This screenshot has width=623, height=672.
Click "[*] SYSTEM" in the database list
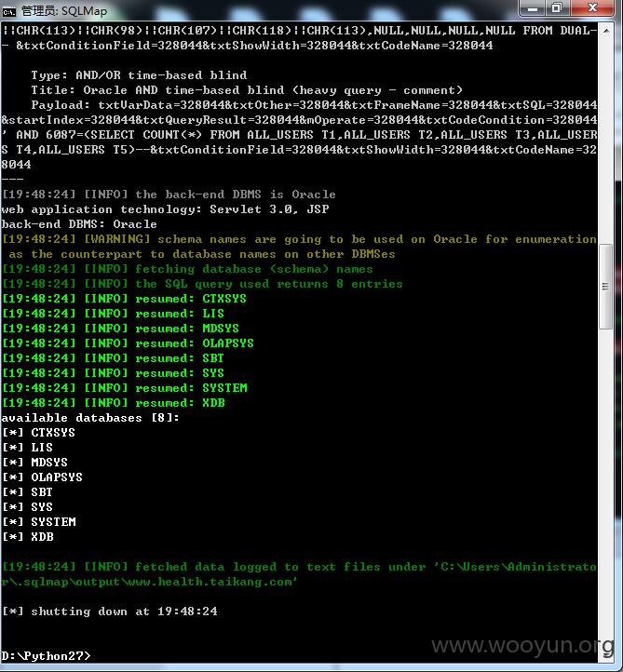pyautogui.click(x=39, y=522)
